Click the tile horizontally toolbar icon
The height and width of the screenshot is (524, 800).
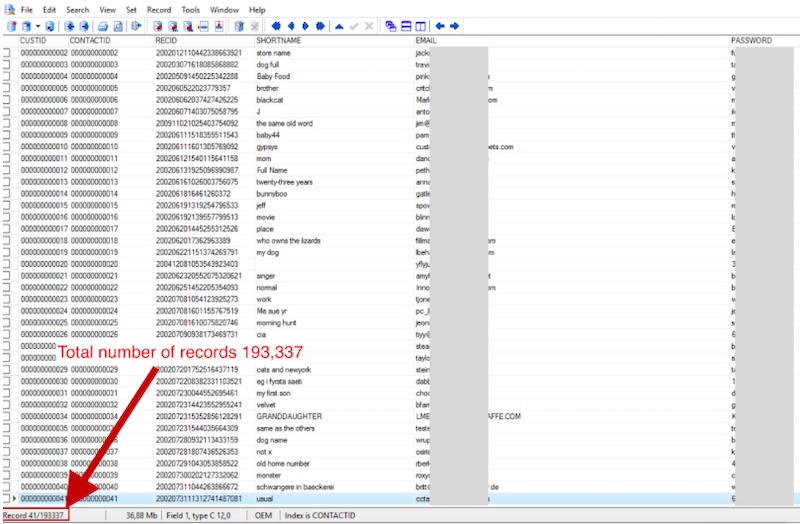406,26
